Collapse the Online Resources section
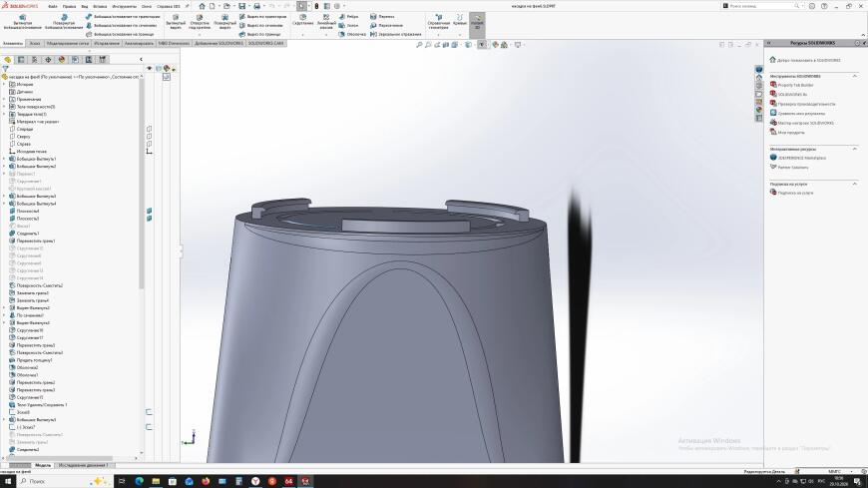This screenshot has width=868, height=488. 855,149
